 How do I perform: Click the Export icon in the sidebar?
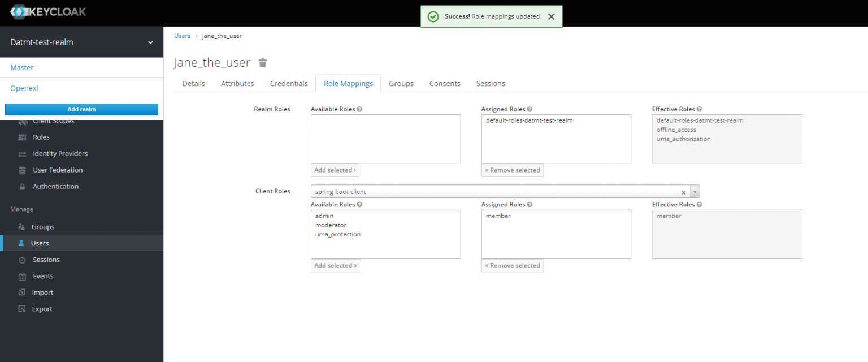click(21, 308)
